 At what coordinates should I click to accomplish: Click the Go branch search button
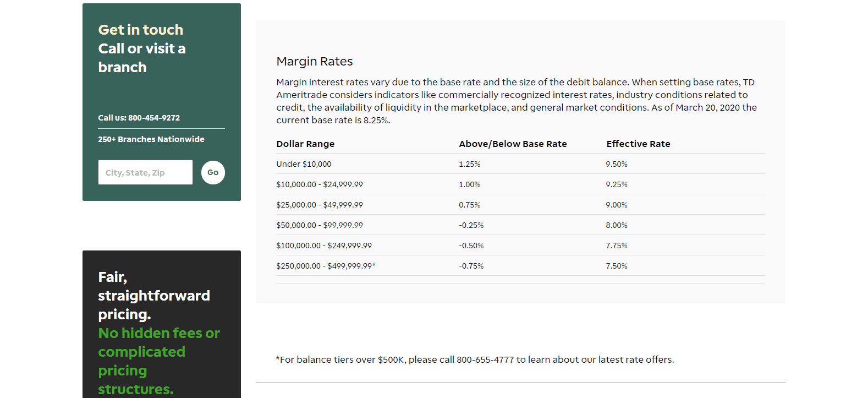213,172
